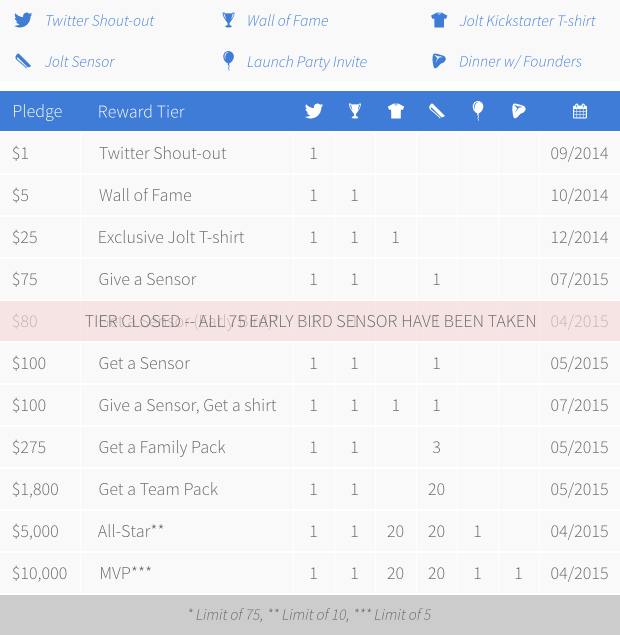Select the $5 pledge amount
This screenshot has width=620, height=635.
(x=20, y=195)
